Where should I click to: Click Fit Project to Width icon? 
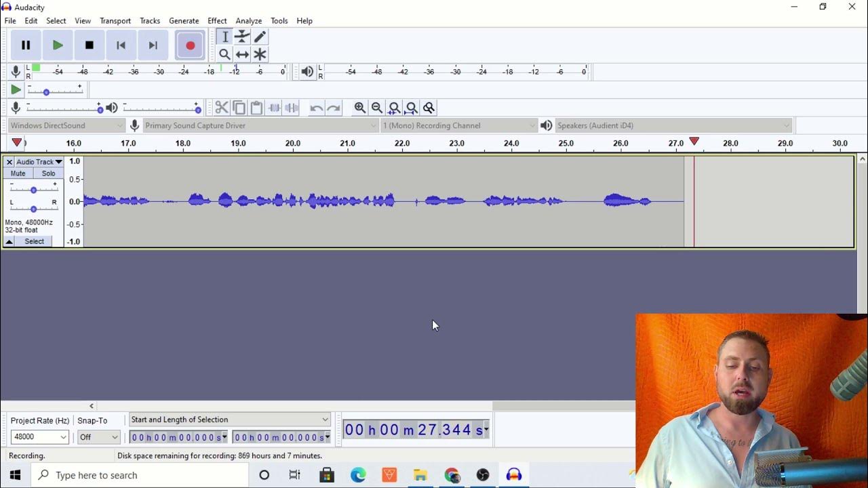[x=412, y=108]
